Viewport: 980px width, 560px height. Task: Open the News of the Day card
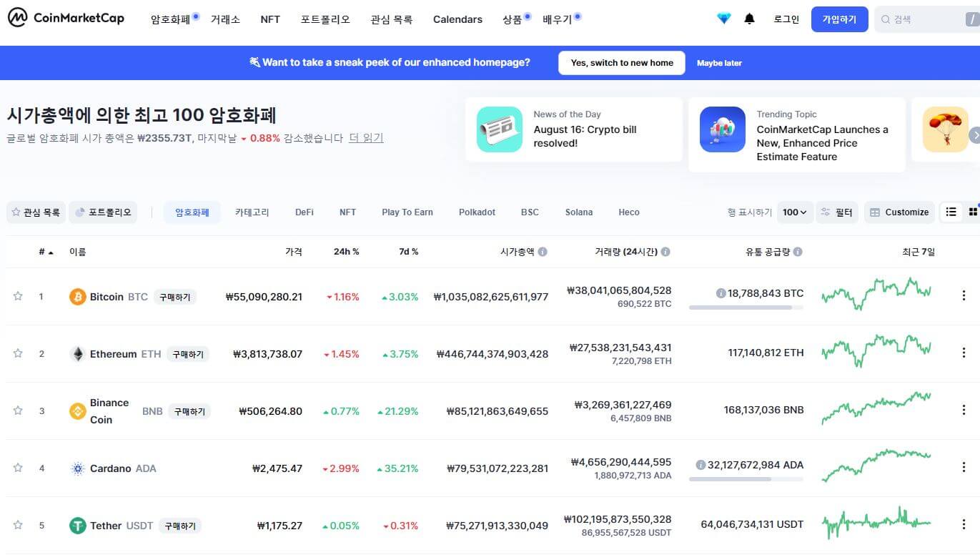click(x=574, y=129)
